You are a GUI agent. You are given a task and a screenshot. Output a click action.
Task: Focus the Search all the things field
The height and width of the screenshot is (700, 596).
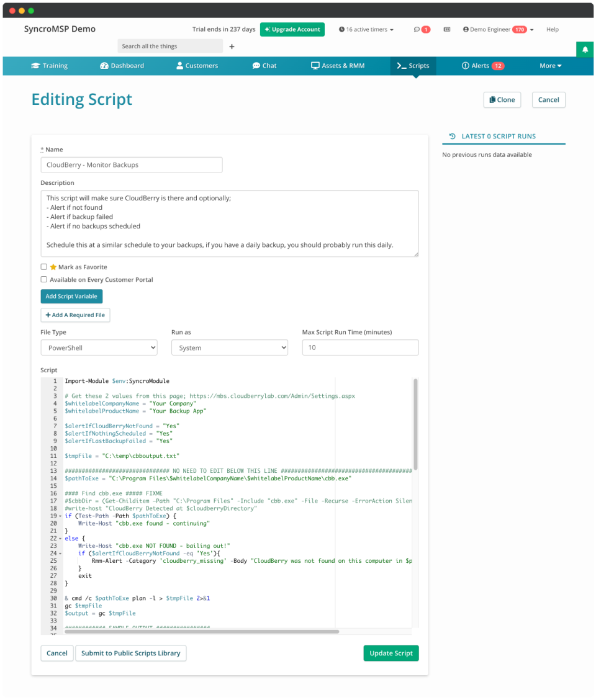(170, 46)
